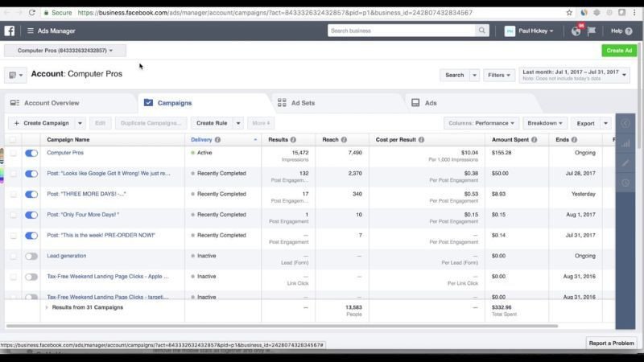Screen dimensions: 644x362
Task: Reload the page in browser
Action: (x=31, y=13)
